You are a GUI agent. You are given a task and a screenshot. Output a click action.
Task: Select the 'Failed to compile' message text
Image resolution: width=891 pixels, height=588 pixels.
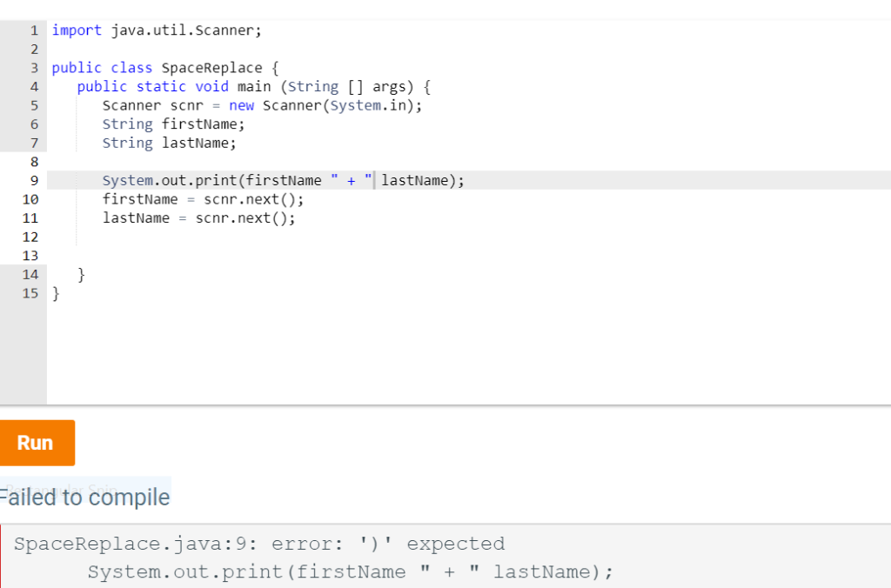coord(84,497)
